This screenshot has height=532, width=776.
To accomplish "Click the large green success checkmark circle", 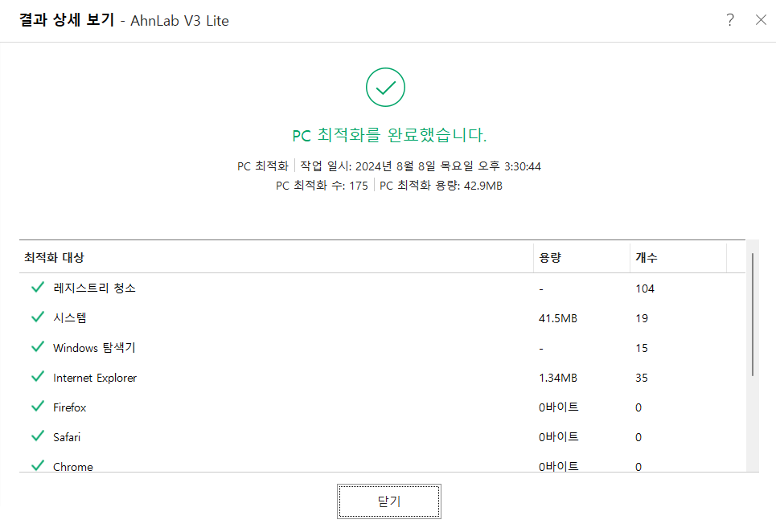I will click(385, 87).
